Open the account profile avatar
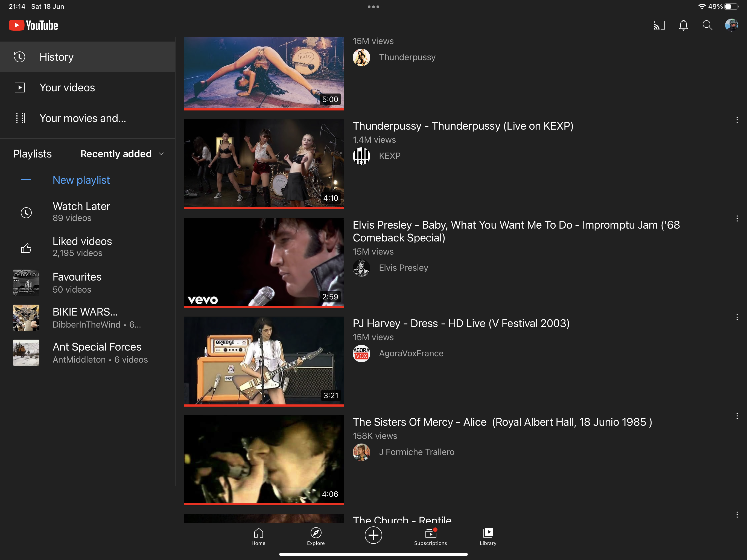 pyautogui.click(x=731, y=25)
